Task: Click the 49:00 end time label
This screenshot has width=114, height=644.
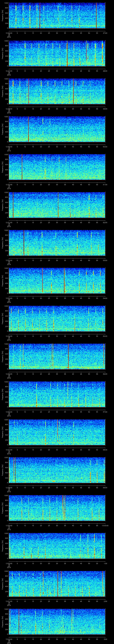Action: (105, 109)
